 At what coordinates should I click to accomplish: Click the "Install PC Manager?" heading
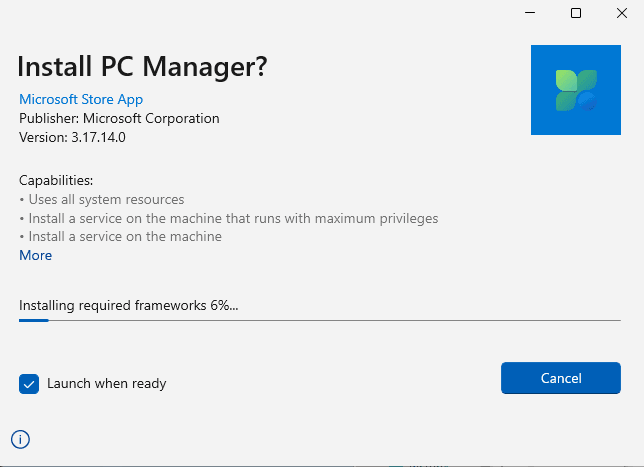(143, 67)
